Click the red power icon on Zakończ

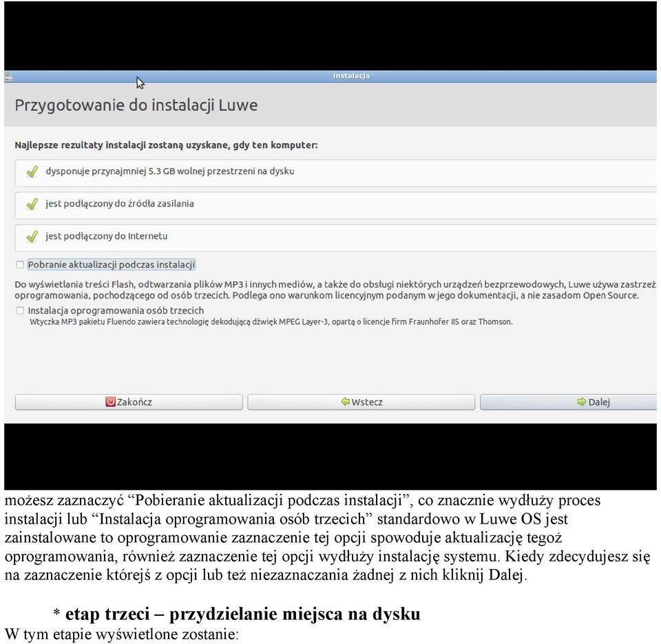[x=110, y=401]
